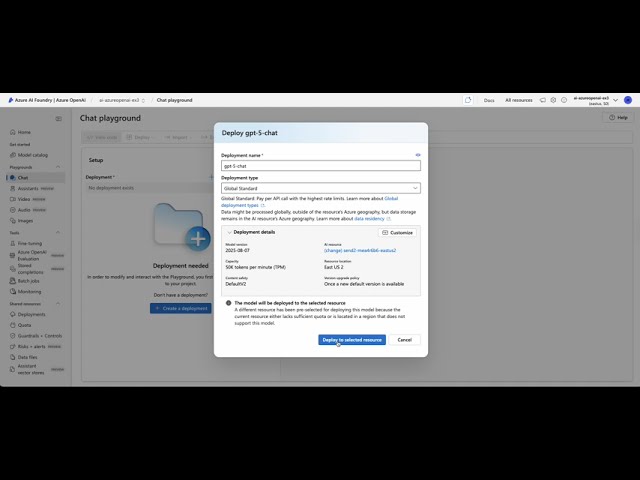This screenshot has width=640, height=480.
Task: Collapse the left navigation sidebar icon
Action: tap(58, 119)
